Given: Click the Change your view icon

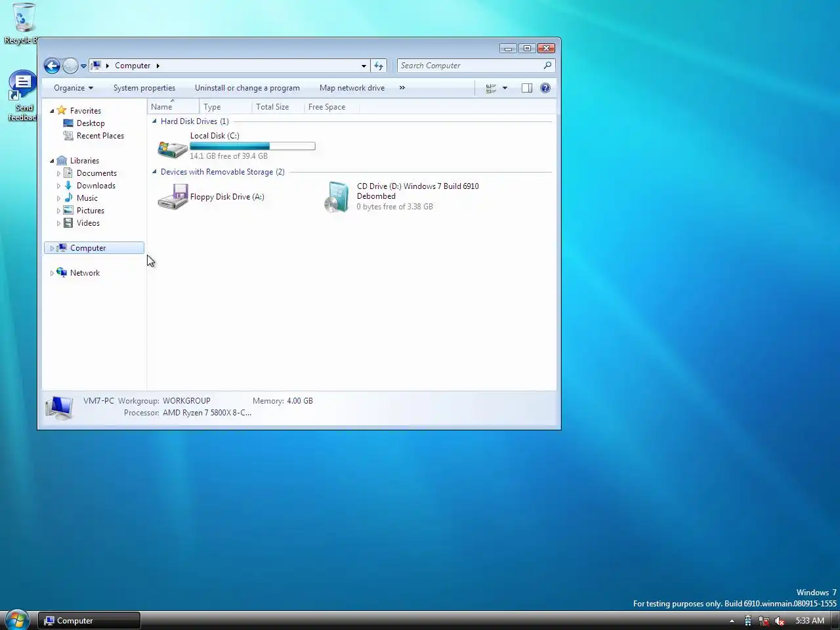Looking at the screenshot, I should click(490, 88).
